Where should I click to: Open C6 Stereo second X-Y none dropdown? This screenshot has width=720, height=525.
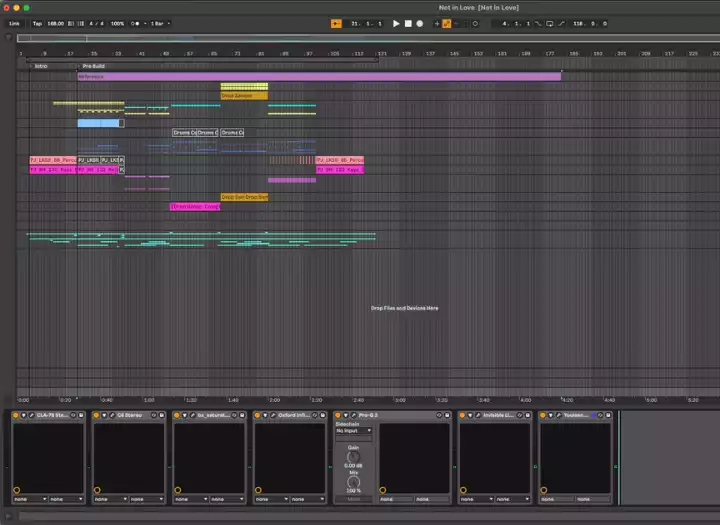tap(146, 499)
